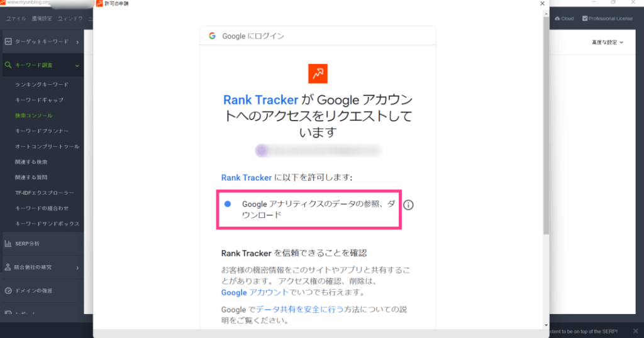This screenshot has height=338, width=644.
Task: Click the ターゲットキーワード chart icon in sidebar
Action: (8, 41)
